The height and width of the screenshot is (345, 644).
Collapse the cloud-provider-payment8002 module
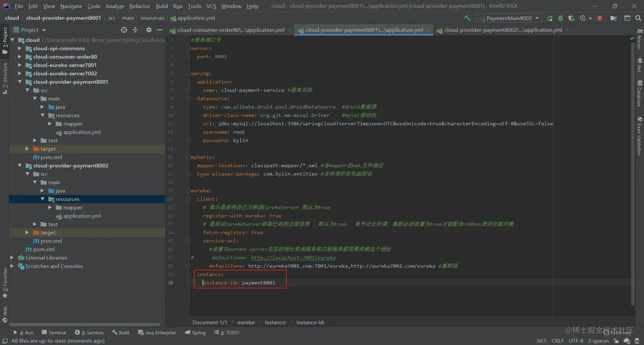(20, 166)
